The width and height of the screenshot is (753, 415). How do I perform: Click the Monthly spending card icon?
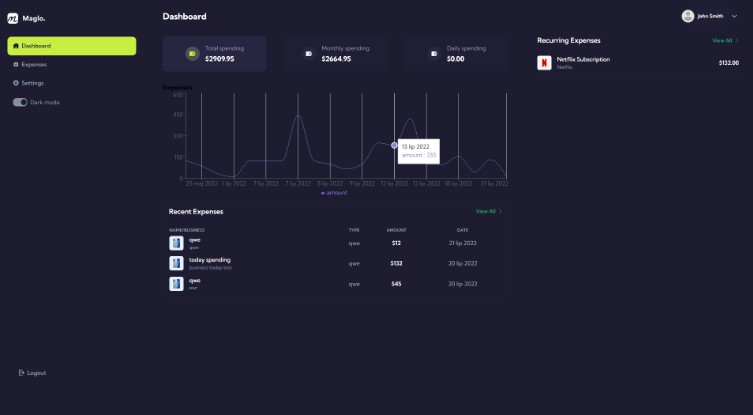(308, 54)
